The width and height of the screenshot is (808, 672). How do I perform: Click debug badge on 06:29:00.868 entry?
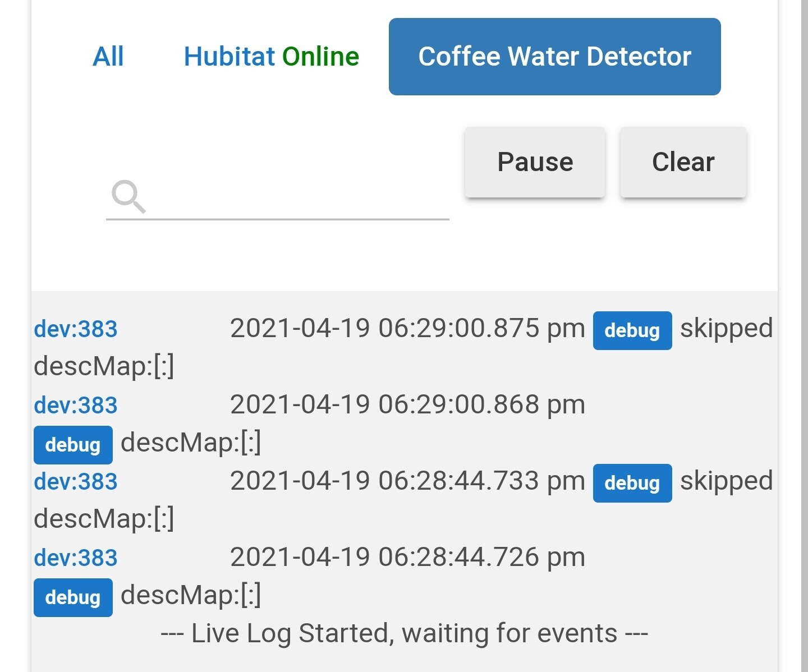(73, 445)
